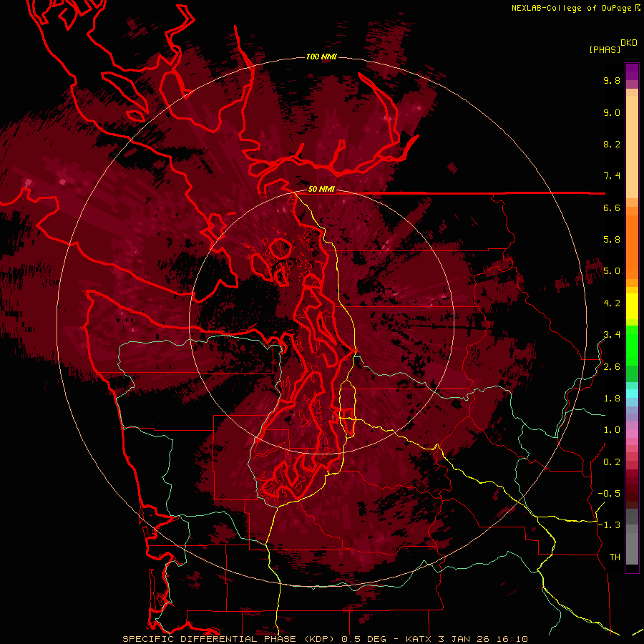Image resolution: width=644 pixels, height=644 pixels.
Task: Click the 2.6 scale value
Action: pos(612,367)
